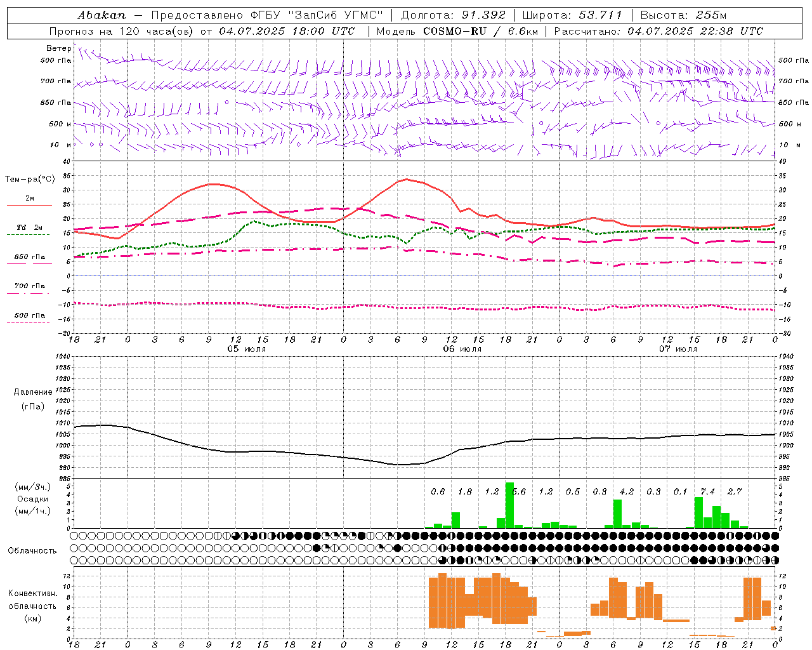This screenshot has width=812, height=650.
Task: Click the "Облачность" cloud cover label
Action: point(32,550)
